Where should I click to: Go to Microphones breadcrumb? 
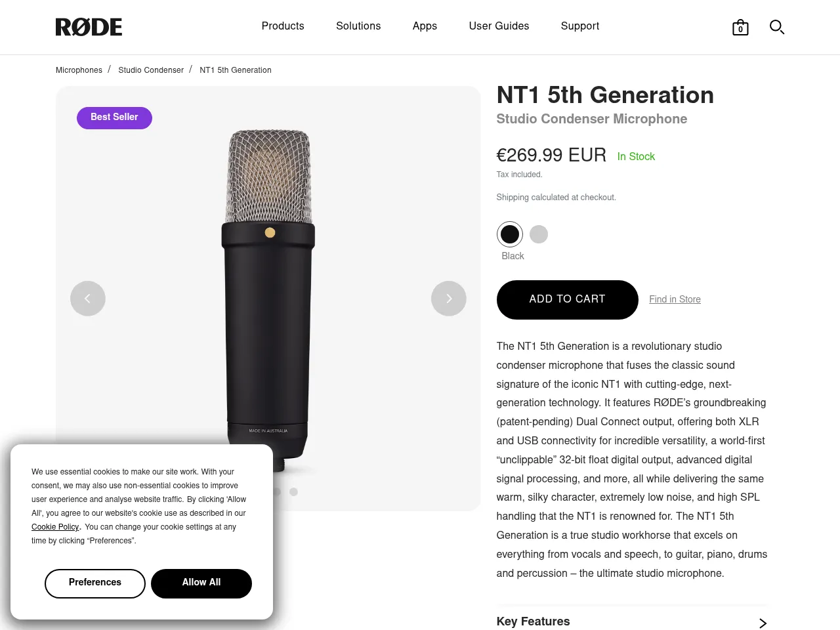79,70
